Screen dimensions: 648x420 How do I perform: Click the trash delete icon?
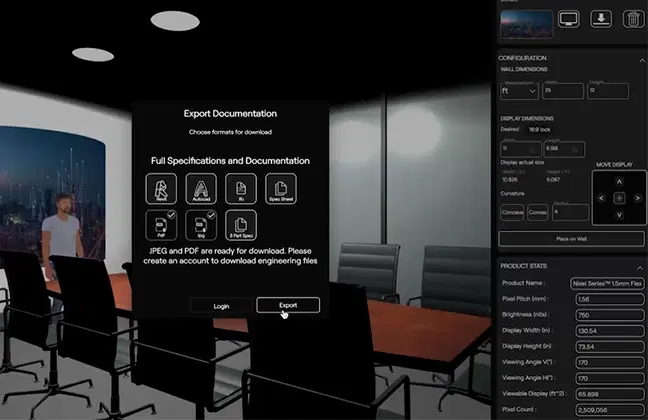click(x=633, y=19)
